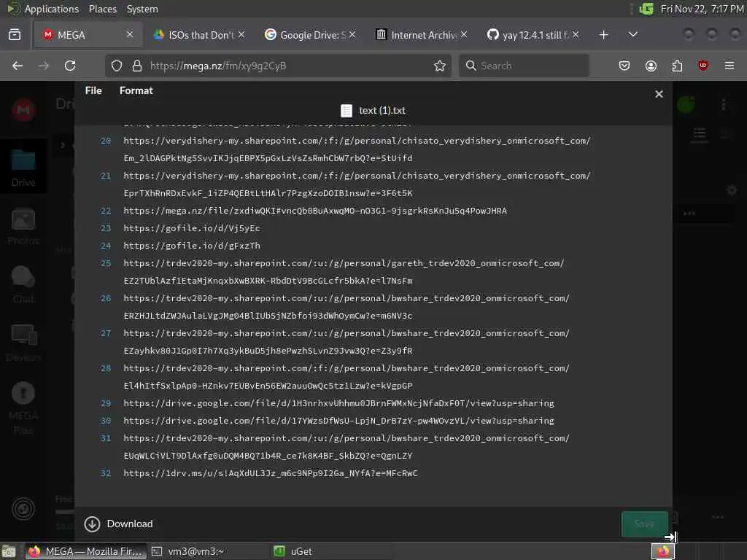Open the uBlock Origin extension icon

click(x=703, y=66)
